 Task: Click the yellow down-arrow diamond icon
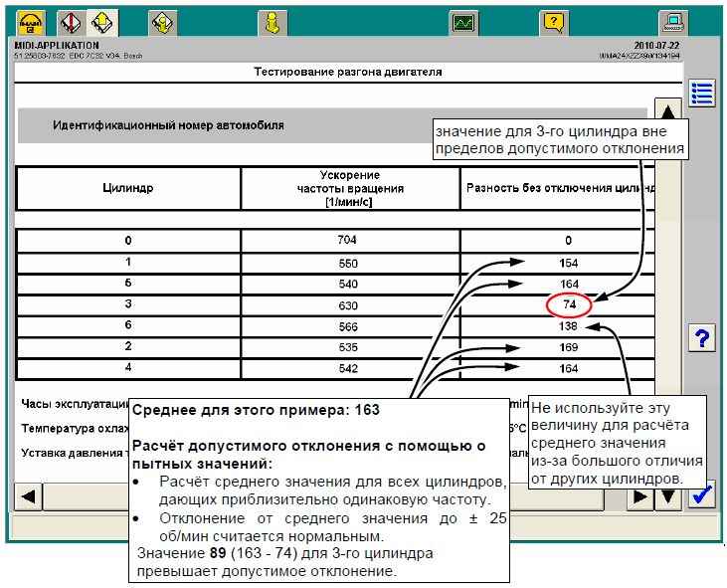click(163, 23)
